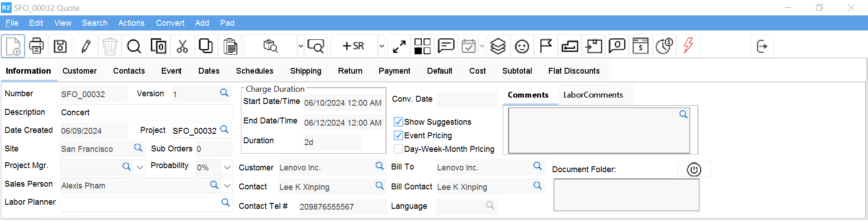Uncheck the Show Suggestions checkbox
Screen dimensions: 868x221
point(398,122)
